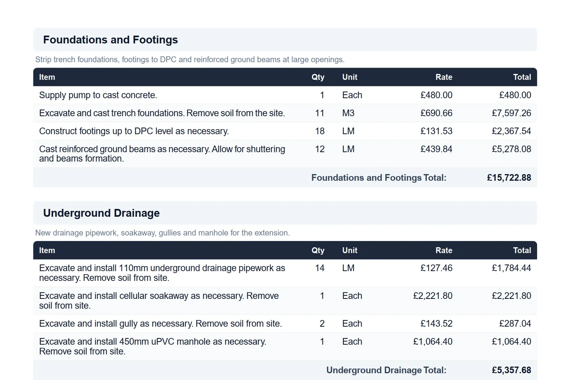568x392 pixels.
Task: Click the £690.66 rate value
Action: click(436, 113)
